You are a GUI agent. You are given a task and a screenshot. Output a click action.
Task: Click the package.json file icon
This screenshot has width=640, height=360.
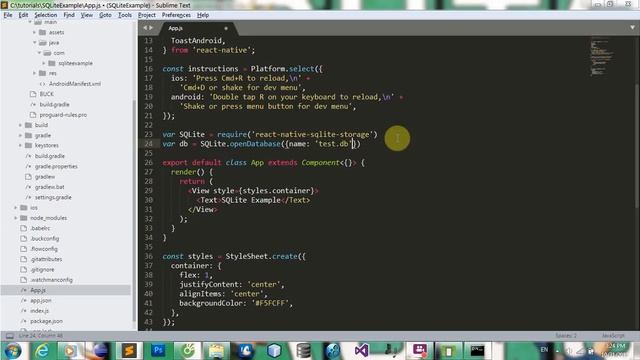click(x=24, y=321)
